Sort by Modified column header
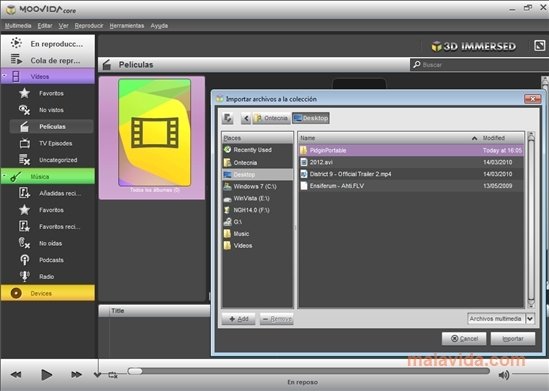Viewport: 549px width, 391px height. point(501,138)
